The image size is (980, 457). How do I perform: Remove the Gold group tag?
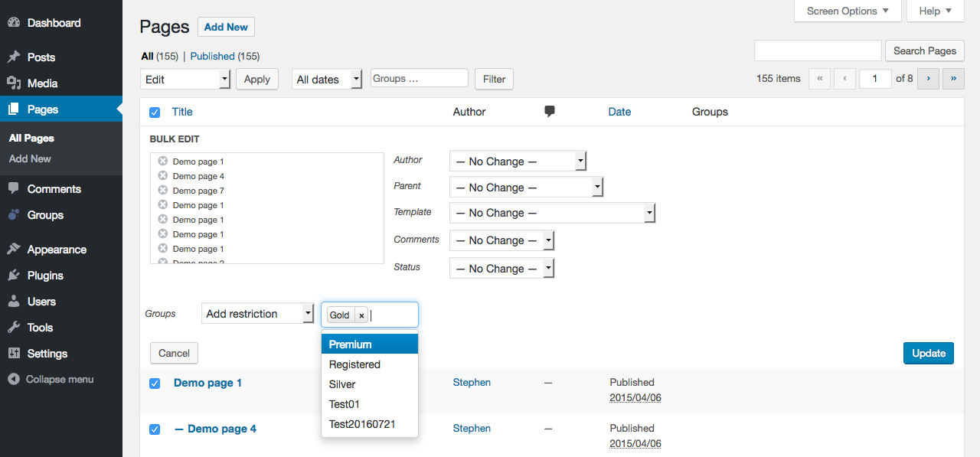click(361, 315)
